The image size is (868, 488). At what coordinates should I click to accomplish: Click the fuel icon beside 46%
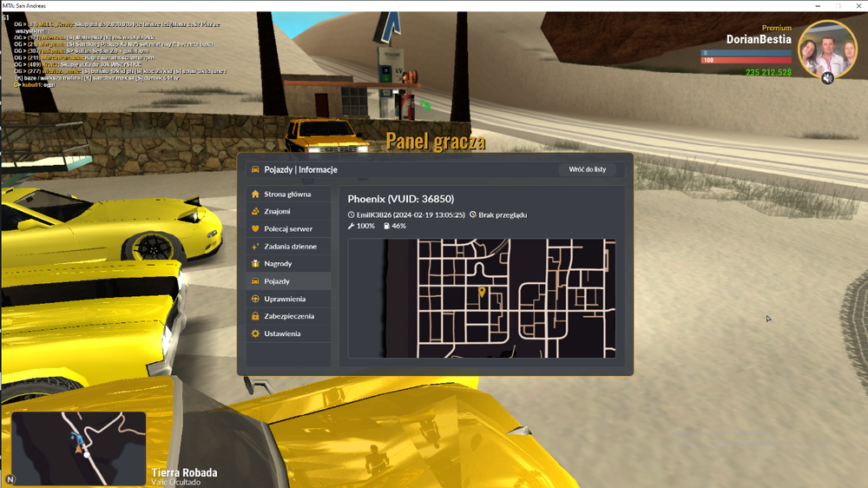386,226
